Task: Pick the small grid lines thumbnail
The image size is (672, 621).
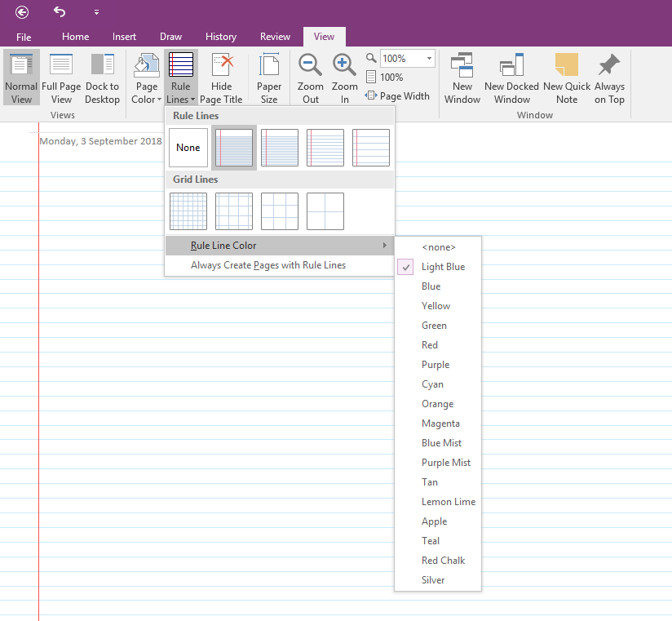Action: click(188, 211)
